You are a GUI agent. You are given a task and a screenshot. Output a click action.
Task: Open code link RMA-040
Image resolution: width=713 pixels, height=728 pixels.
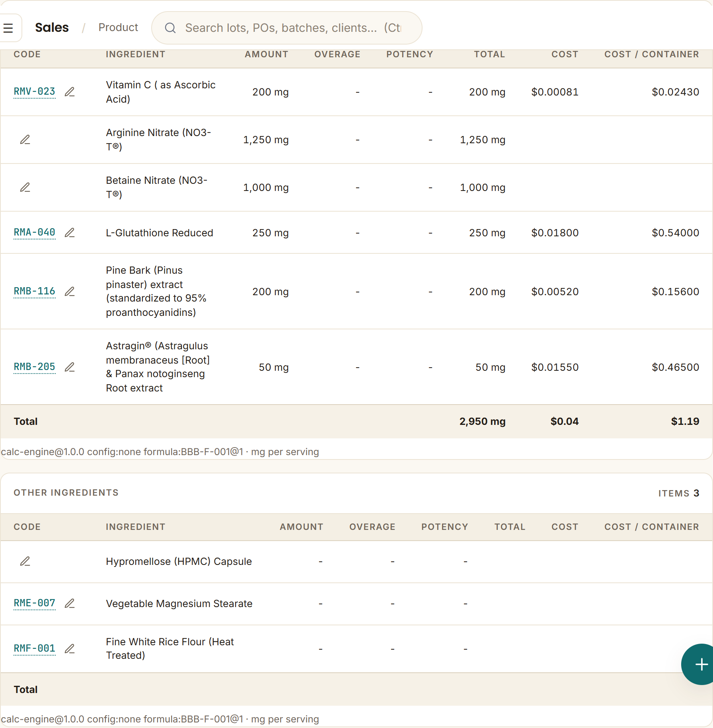coord(35,233)
